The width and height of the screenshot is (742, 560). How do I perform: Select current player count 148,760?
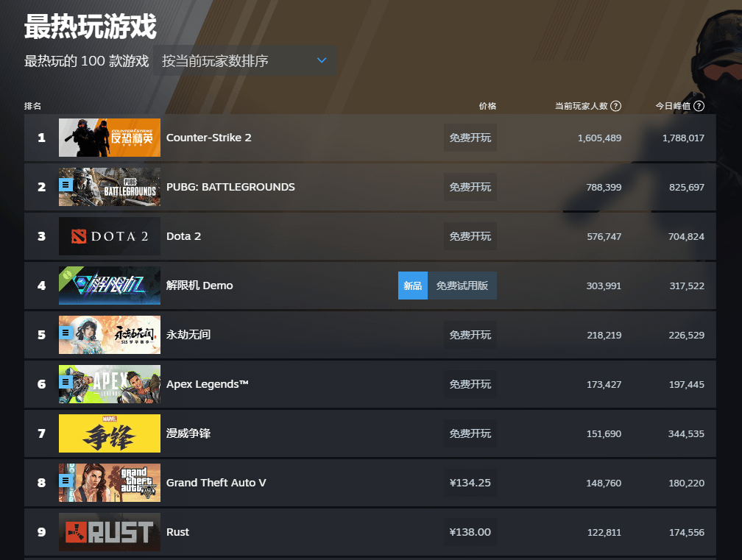click(x=604, y=483)
